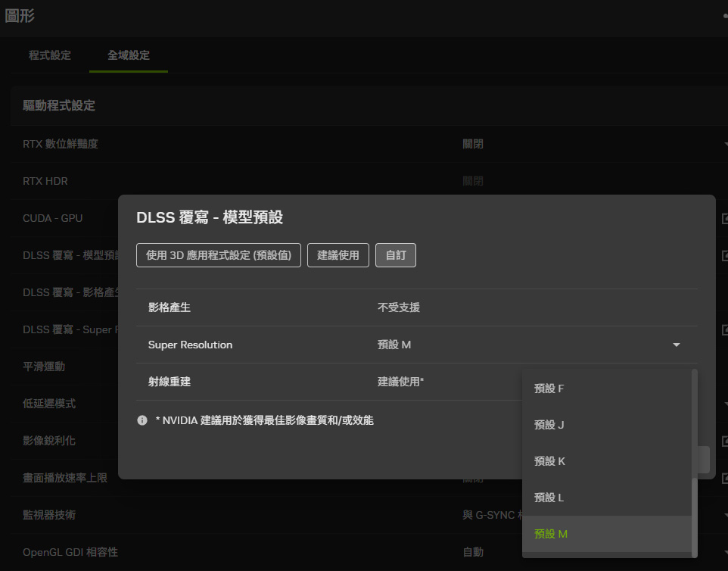728x571 pixels.
Task: Pick 預設 F from the list
Action: click(549, 388)
